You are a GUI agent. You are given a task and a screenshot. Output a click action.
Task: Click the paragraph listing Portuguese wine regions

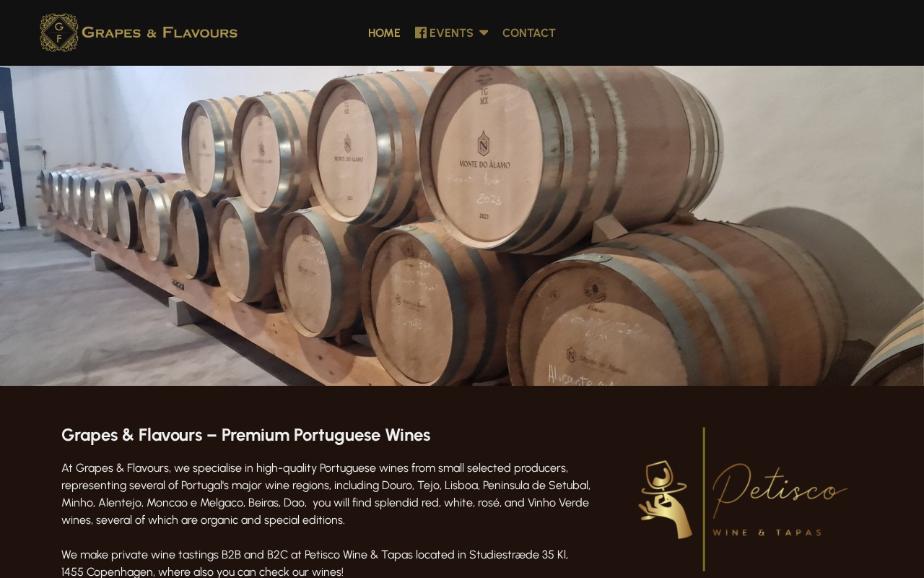[326, 493]
